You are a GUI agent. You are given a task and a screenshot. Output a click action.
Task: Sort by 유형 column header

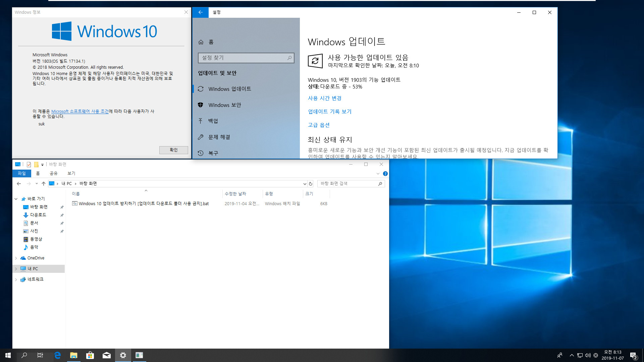pos(283,194)
